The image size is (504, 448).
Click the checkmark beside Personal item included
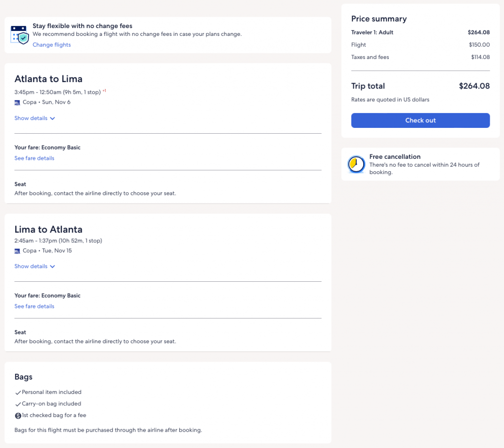tap(18, 392)
